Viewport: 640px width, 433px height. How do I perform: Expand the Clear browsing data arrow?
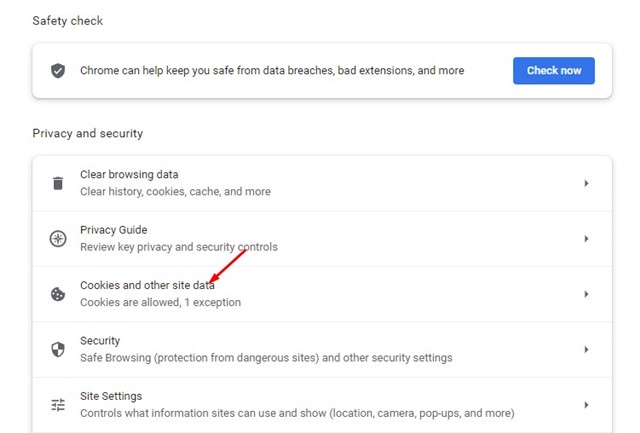pos(586,183)
